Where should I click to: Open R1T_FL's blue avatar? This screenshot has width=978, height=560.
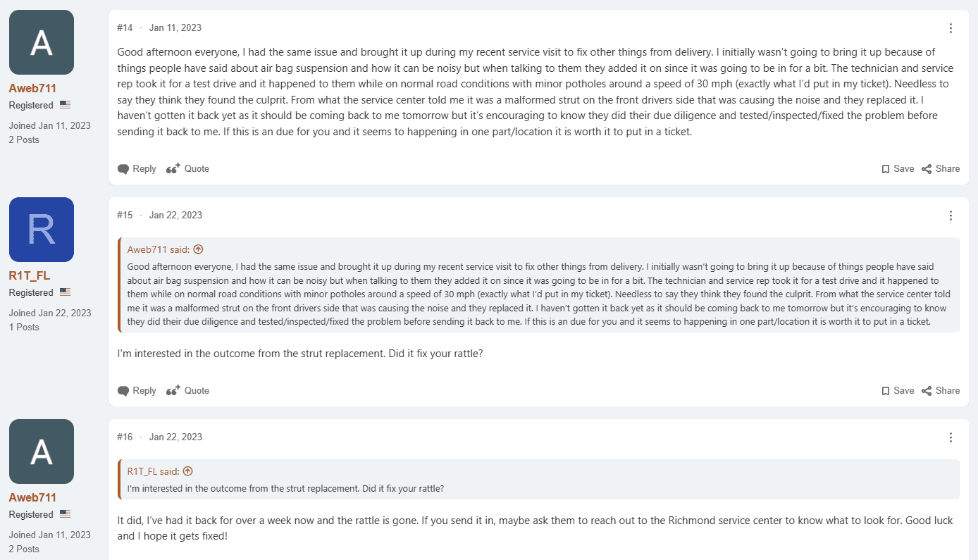pos(42,230)
